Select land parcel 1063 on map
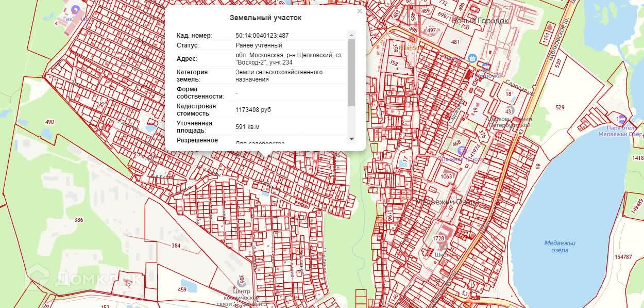The image size is (644, 308). (446, 176)
